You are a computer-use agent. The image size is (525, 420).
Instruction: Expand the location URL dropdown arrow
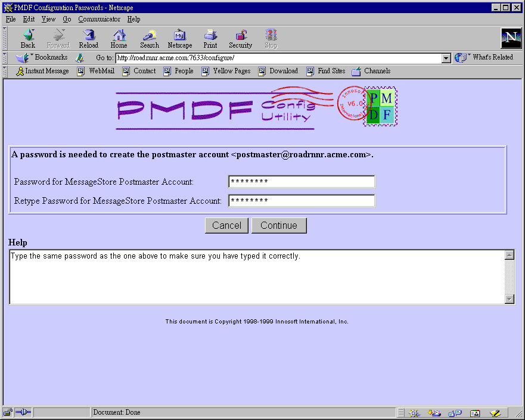pos(446,58)
